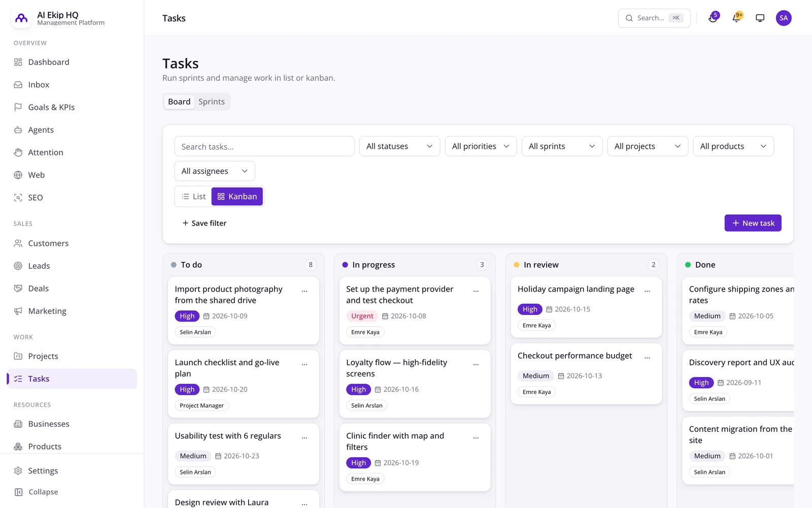Click the Settings gear icon
812x508 pixels.
pyautogui.click(x=18, y=471)
